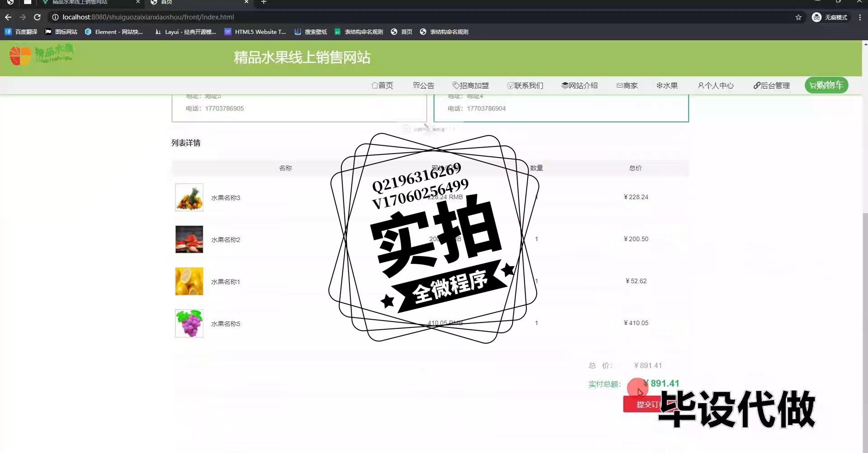Submit the order with the red button
This screenshot has width=868, height=453.
649,404
